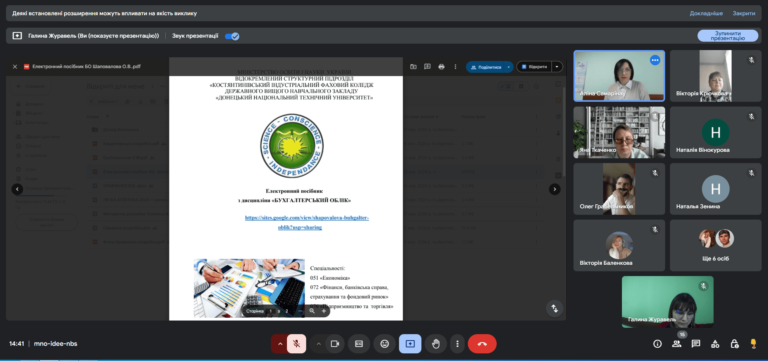Share the PDF with 'Поділитися'
The height and width of the screenshot is (361, 768).
(485, 67)
